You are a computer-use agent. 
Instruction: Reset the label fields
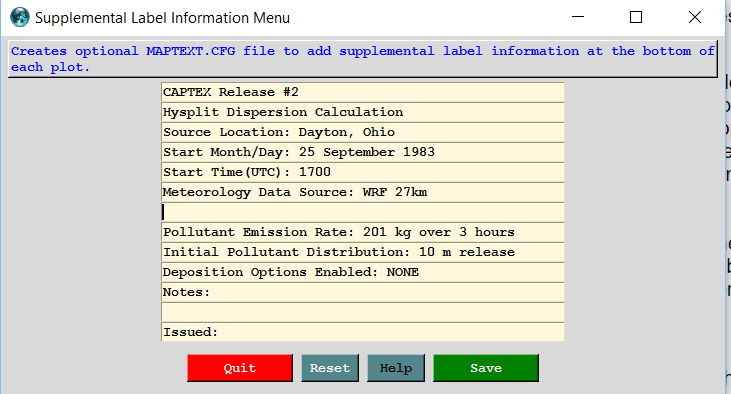(x=330, y=368)
